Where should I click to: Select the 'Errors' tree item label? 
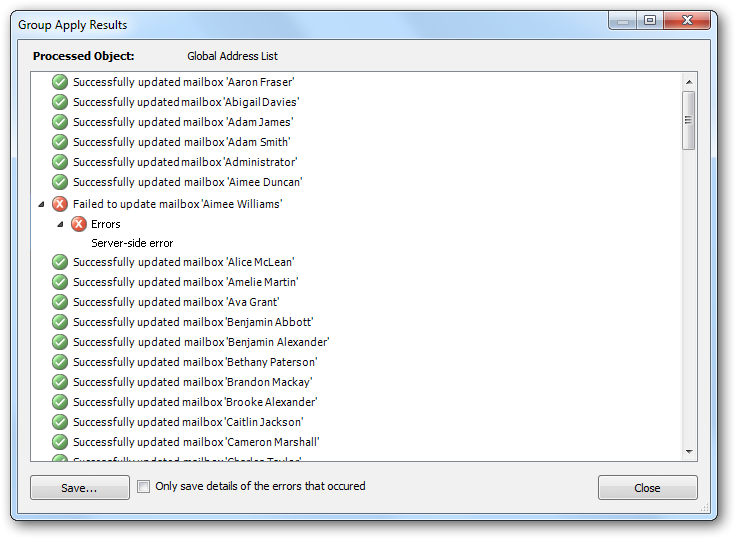(106, 224)
